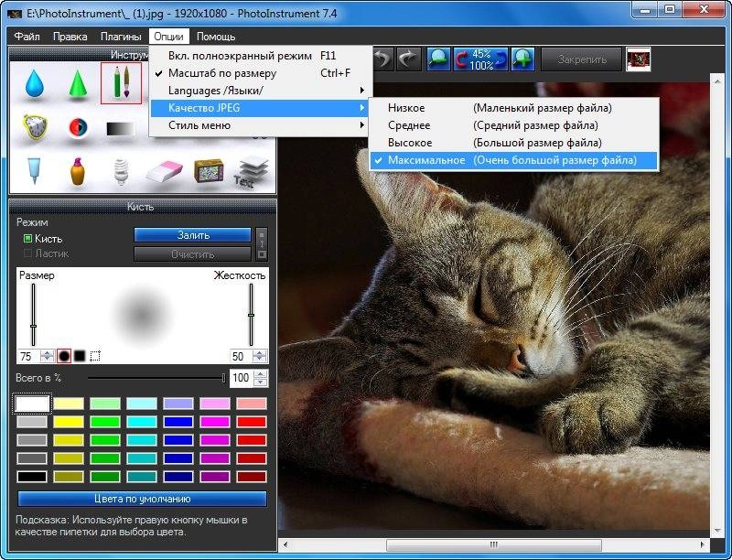This screenshot has height=560, width=732.
Task: Close the open Опции menu
Action: (169, 37)
